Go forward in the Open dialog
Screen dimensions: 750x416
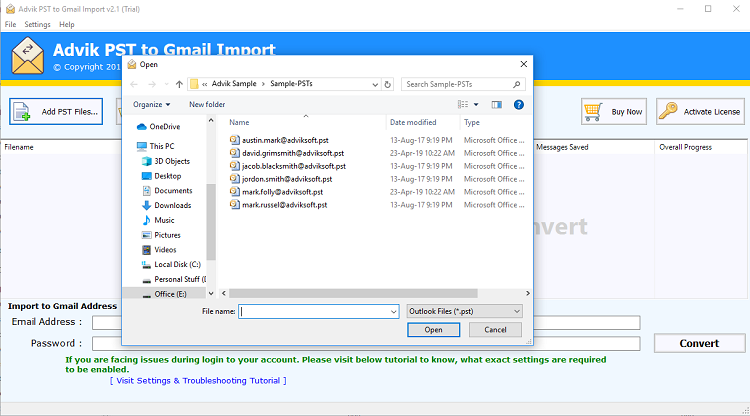152,84
